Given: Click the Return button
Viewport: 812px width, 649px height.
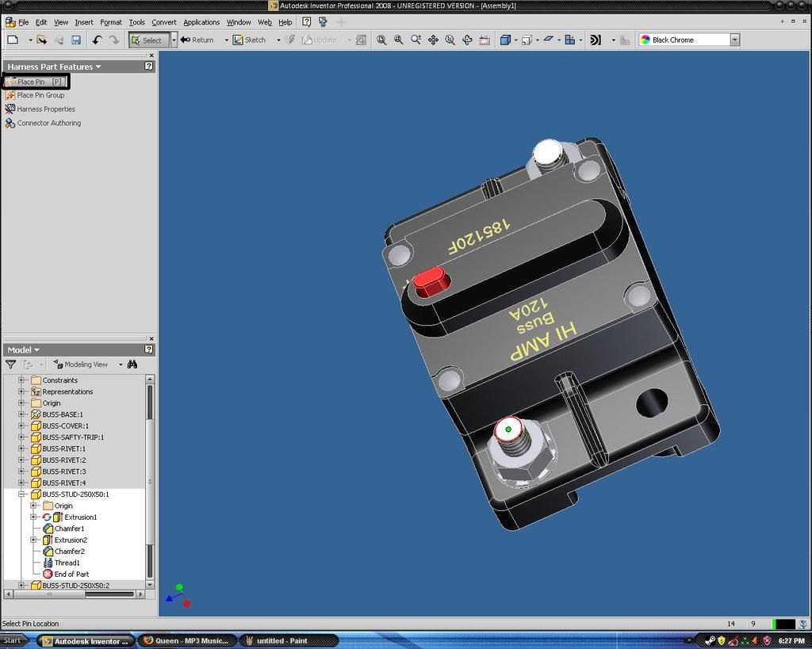Looking at the screenshot, I should point(197,40).
